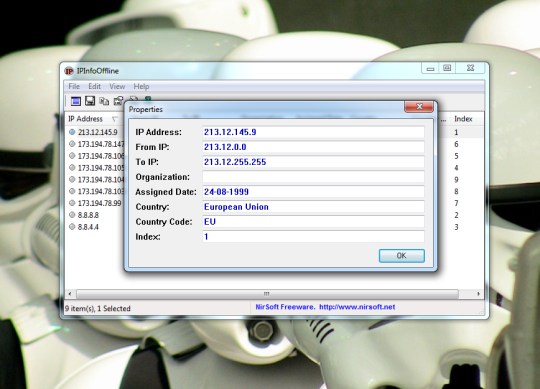This screenshot has width=540, height=389.
Task: Select the row 173.194.78.105 in list
Action: click(101, 168)
